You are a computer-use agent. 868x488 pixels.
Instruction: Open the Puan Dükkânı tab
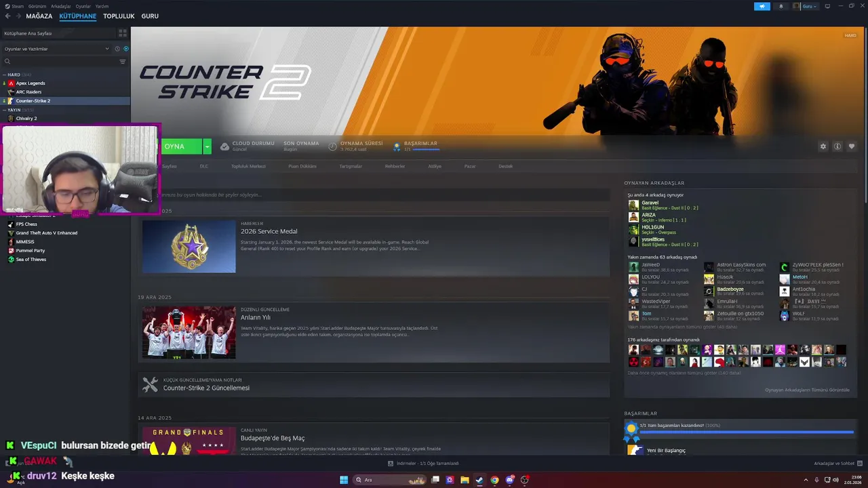(x=302, y=166)
